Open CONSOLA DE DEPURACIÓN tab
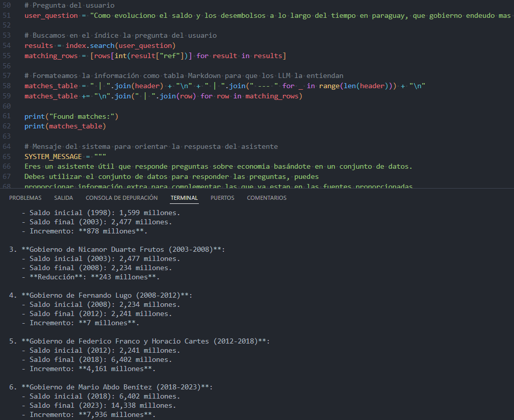Image resolution: width=514 pixels, height=420 pixels. click(121, 198)
